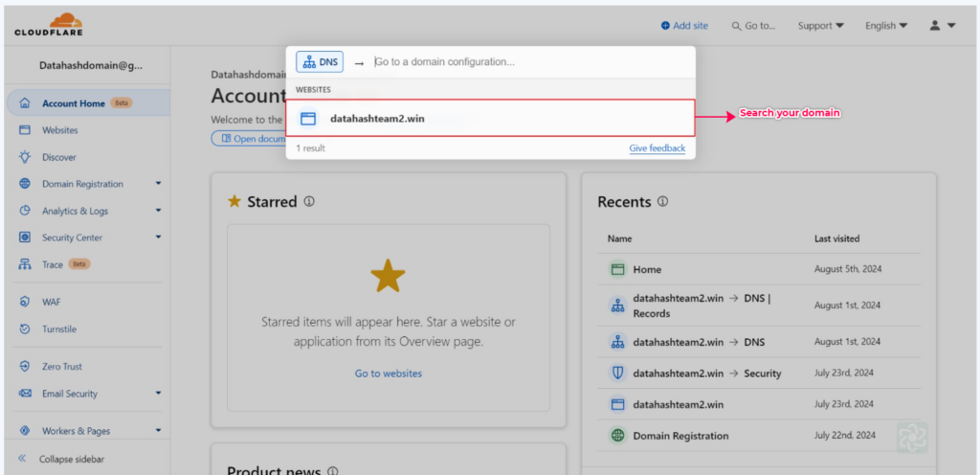Click the Add site link
980x475 pixels.
click(684, 26)
